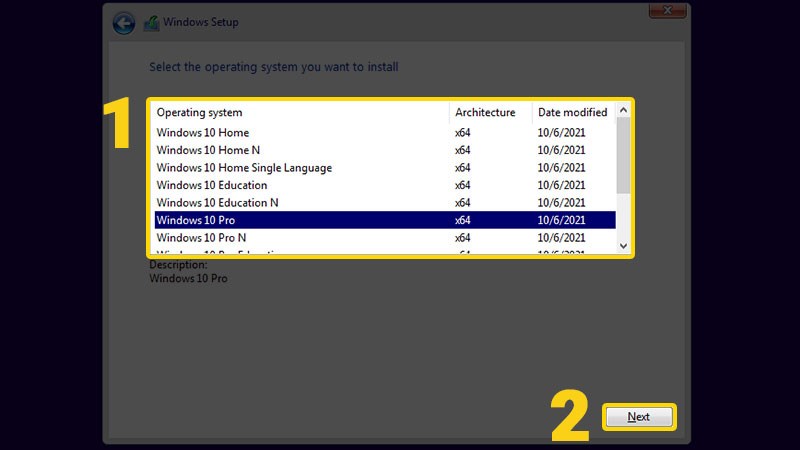Click the vertical scrollbar thumb
The image size is (800, 450).
(x=623, y=156)
